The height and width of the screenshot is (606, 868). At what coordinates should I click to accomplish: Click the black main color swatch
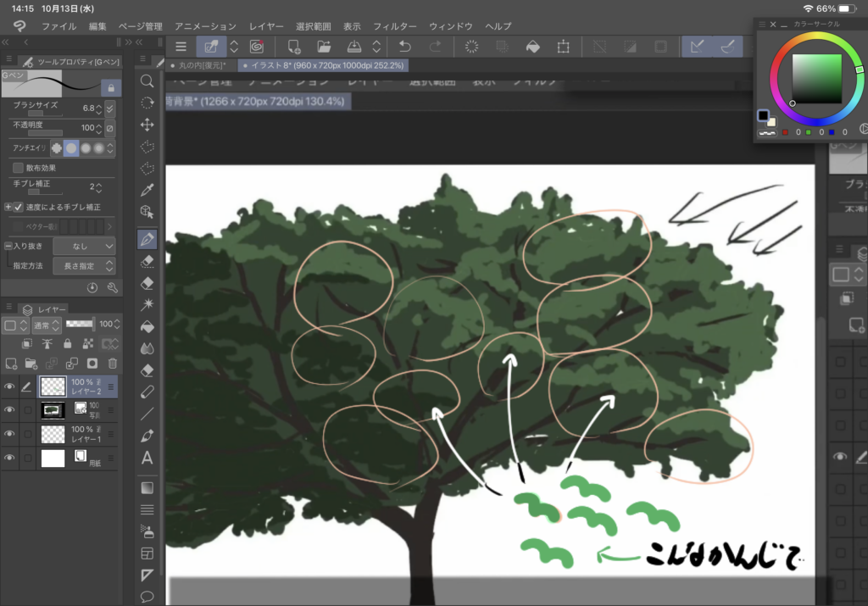click(x=763, y=115)
